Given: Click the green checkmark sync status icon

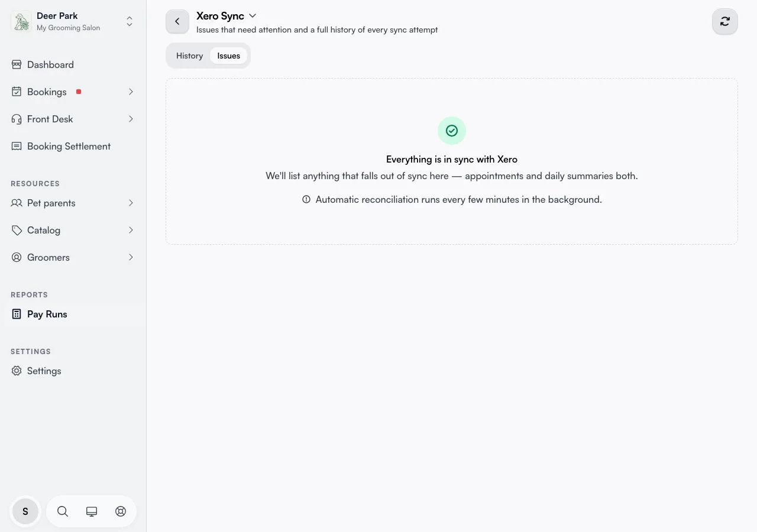Looking at the screenshot, I should [x=452, y=131].
